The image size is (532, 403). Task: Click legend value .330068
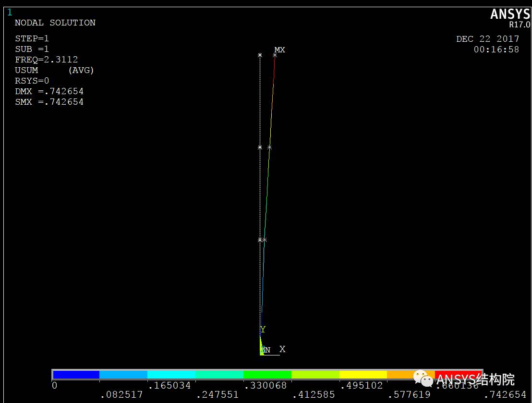pyautogui.click(x=266, y=385)
